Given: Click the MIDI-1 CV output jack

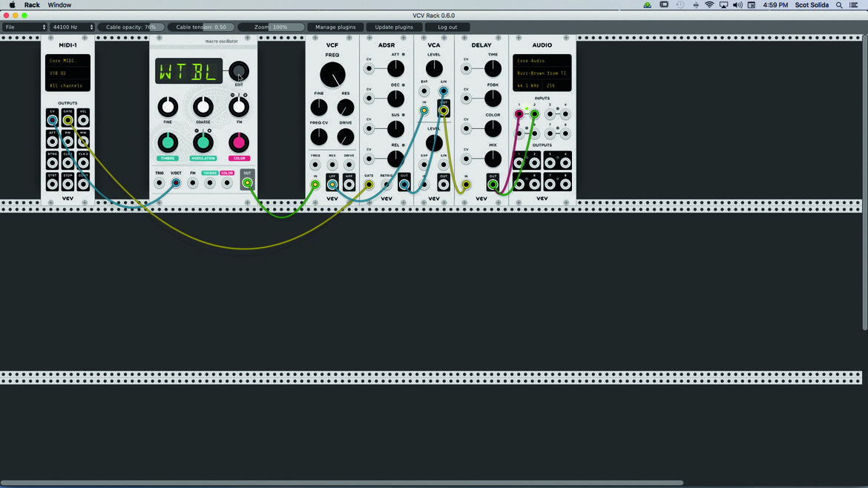Looking at the screenshot, I should tap(52, 120).
